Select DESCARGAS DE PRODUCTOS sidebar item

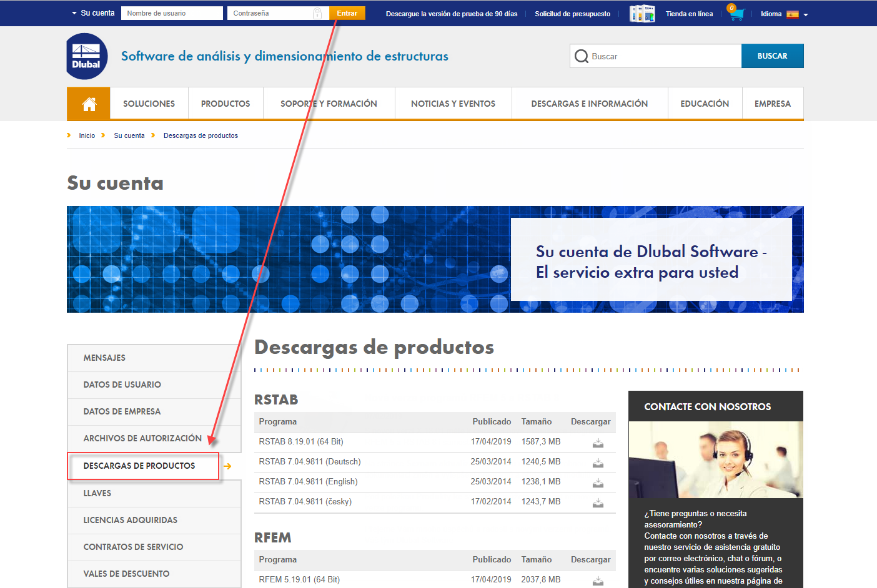pos(143,466)
